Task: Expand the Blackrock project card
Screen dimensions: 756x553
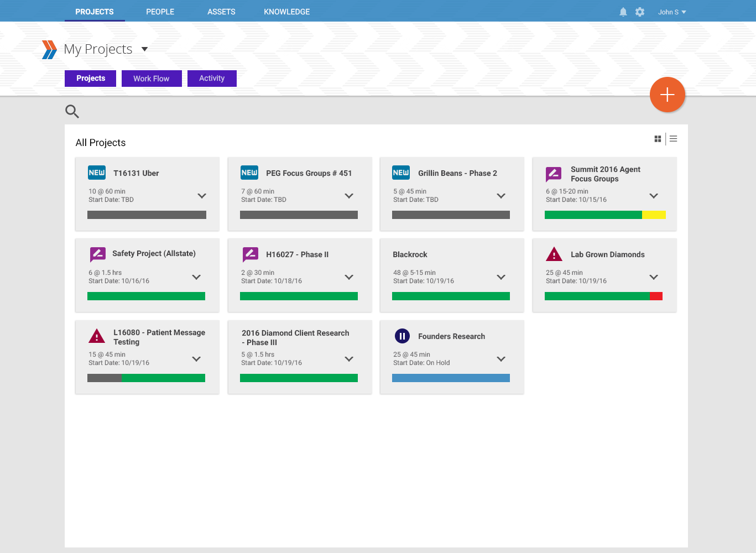Action: click(x=501, y=277)
